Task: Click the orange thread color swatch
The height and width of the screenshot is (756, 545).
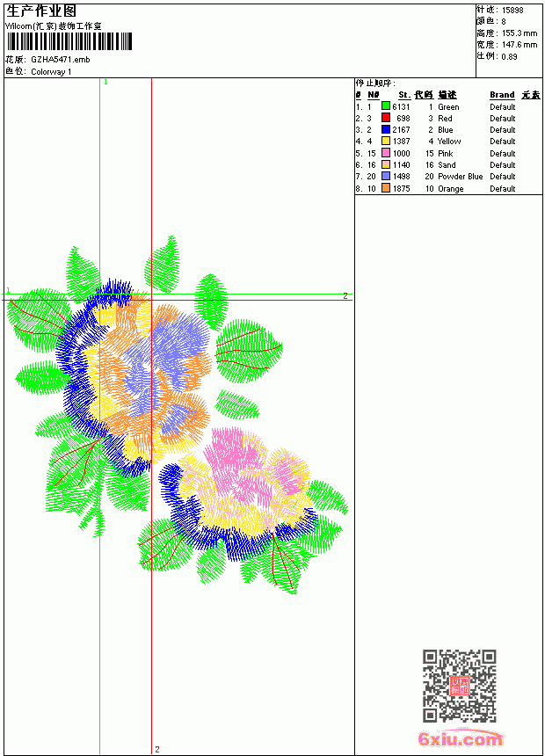Action: pyautogui.click(x=386, y=188)
